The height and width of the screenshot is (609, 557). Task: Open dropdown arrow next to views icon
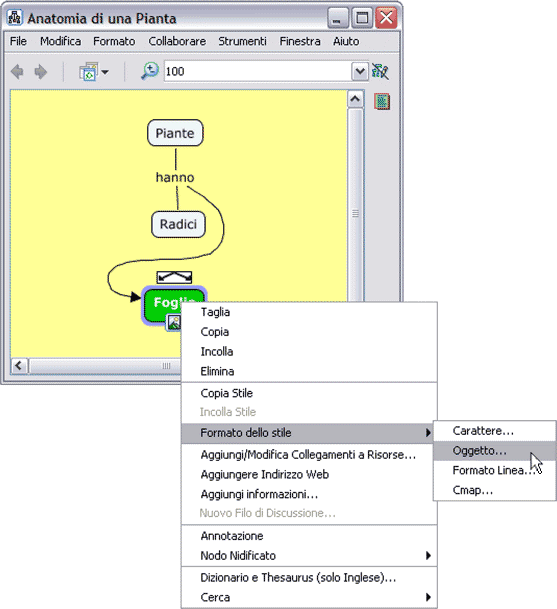point(105,72)
